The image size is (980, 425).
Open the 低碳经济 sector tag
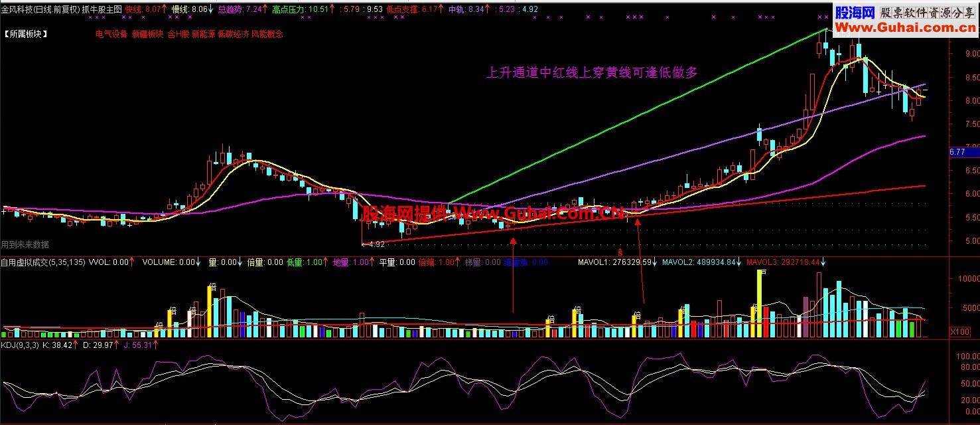click(x=233, y=34)
